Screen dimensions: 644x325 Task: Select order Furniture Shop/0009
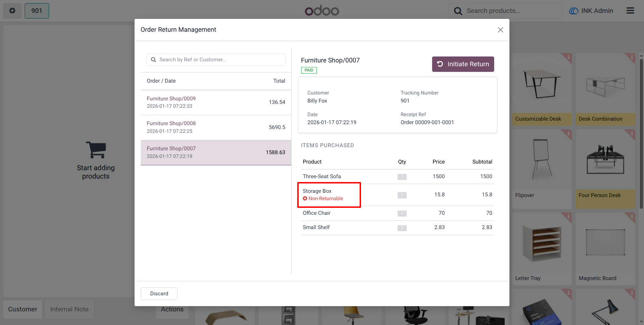pyautogui.click(x=216, y=103)
